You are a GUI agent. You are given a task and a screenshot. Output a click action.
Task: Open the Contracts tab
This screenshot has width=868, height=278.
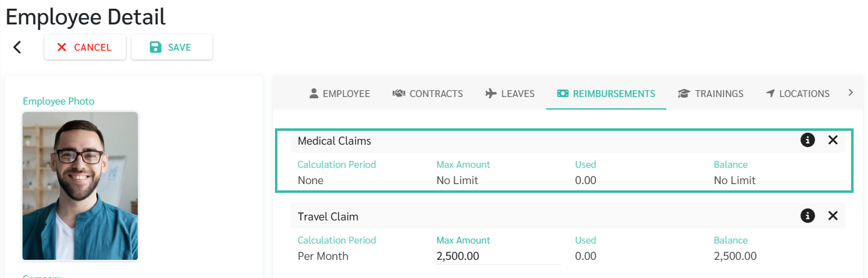pyautogui.click(x=428, y=93)
